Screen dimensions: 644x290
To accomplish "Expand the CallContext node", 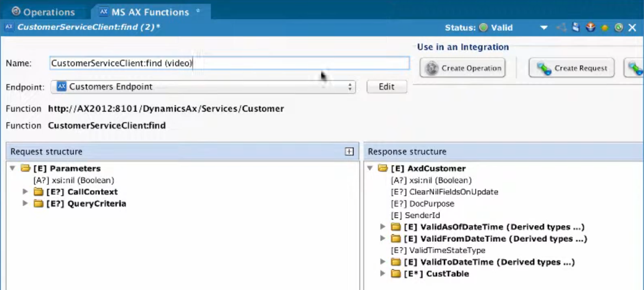I will (x=25, y=192).
